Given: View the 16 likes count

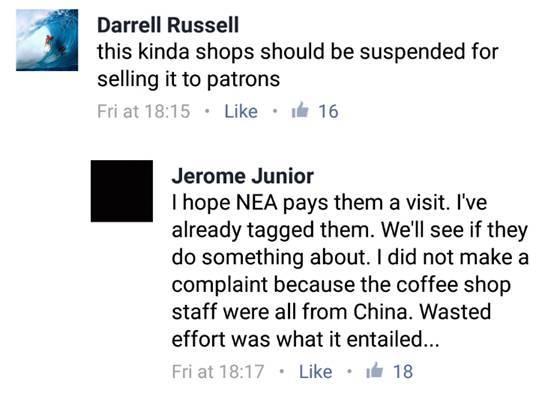Looking at the screenshot, I should [x=328, y=111].
